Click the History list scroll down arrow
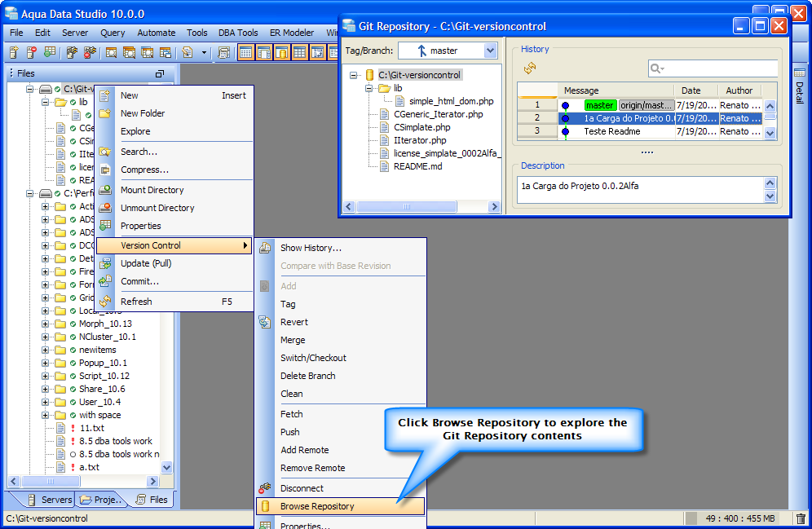 [770, 133]
